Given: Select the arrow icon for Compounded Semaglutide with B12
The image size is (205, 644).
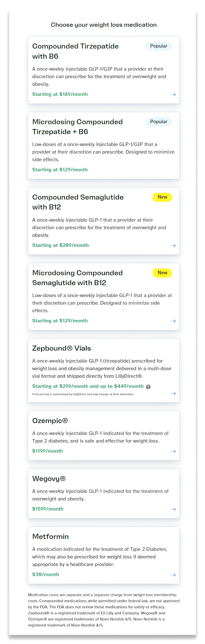Looking at the screenshot, I should click(x=174, y=245).
